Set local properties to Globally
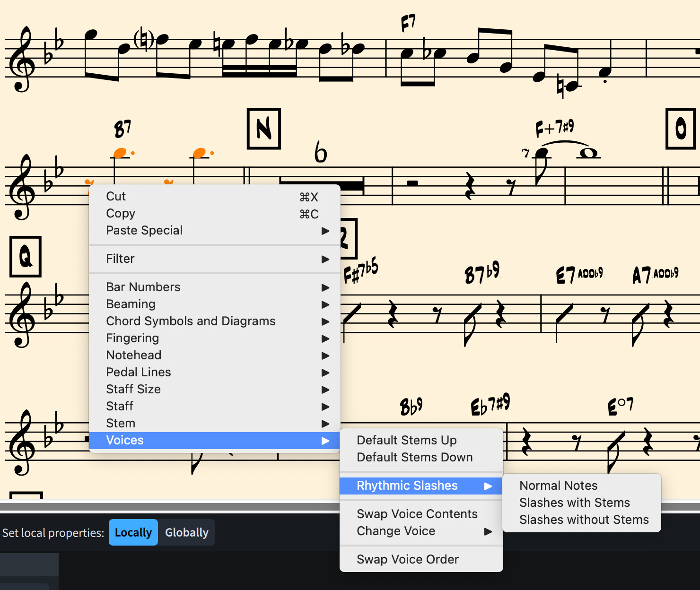Image resolution: width=700 pixels, height=590 pixels. (x=186, y=532)
